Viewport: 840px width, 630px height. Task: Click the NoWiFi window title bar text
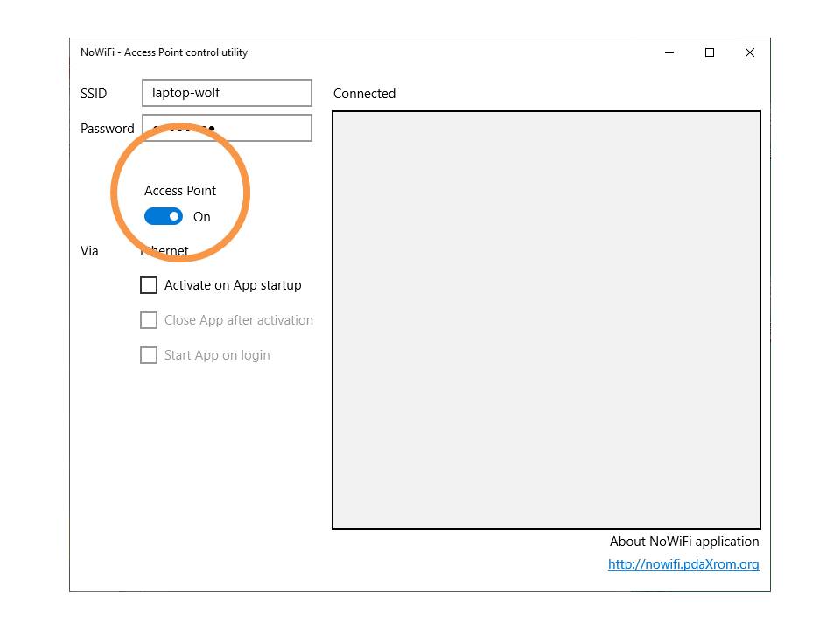coord(164,52)
